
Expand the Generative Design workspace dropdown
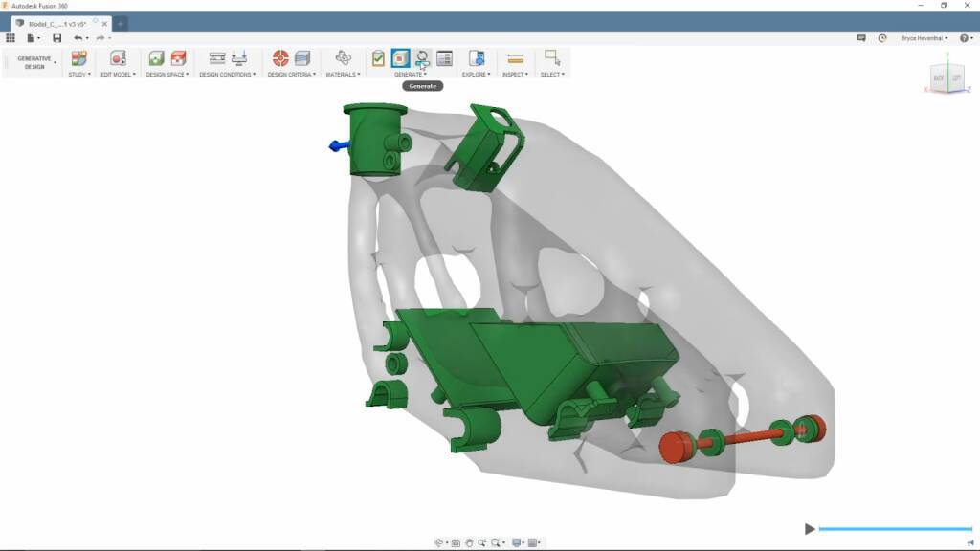click(33, 63)
